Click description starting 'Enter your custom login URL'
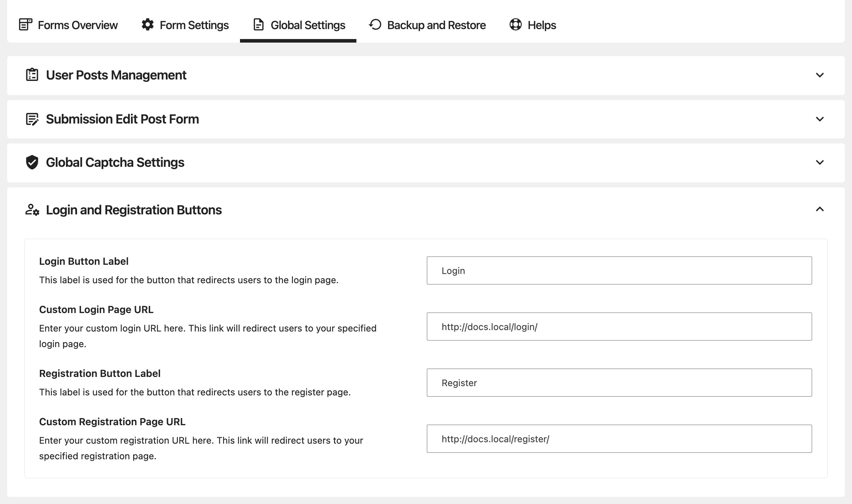The image size is (852, 504). coord(208,336)
